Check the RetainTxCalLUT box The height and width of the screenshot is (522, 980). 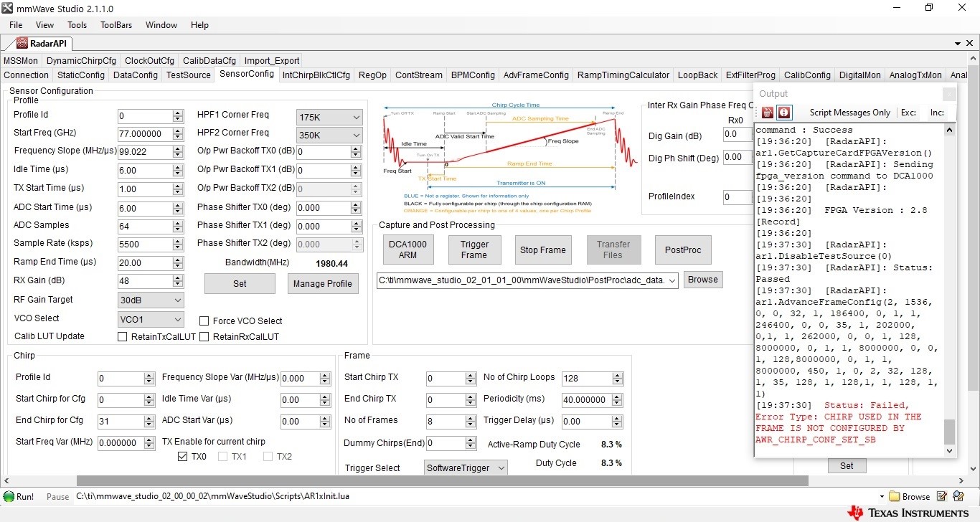(x=122, y=337)
